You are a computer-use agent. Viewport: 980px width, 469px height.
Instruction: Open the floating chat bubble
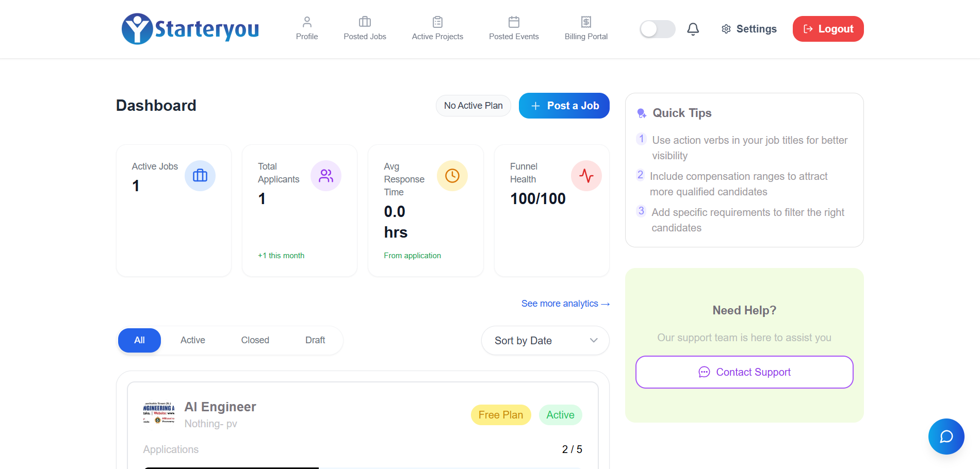(946, 436)
